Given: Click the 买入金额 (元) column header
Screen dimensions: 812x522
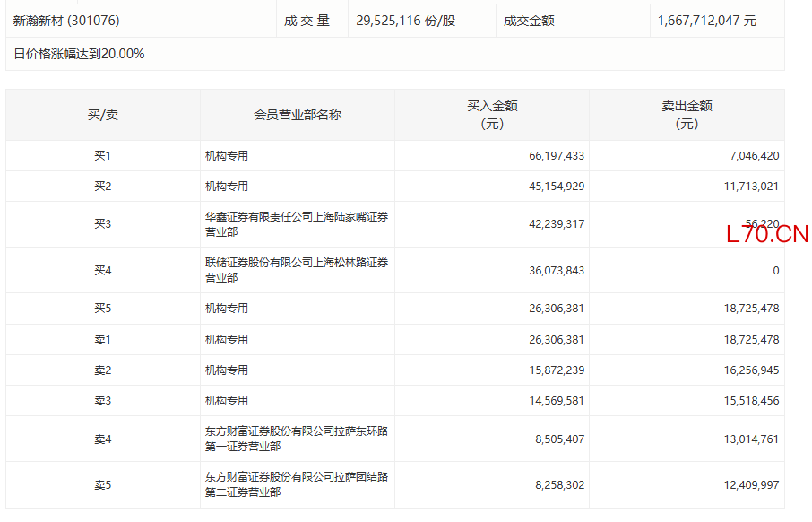Looking at the screenshot, I should point(492,115).
